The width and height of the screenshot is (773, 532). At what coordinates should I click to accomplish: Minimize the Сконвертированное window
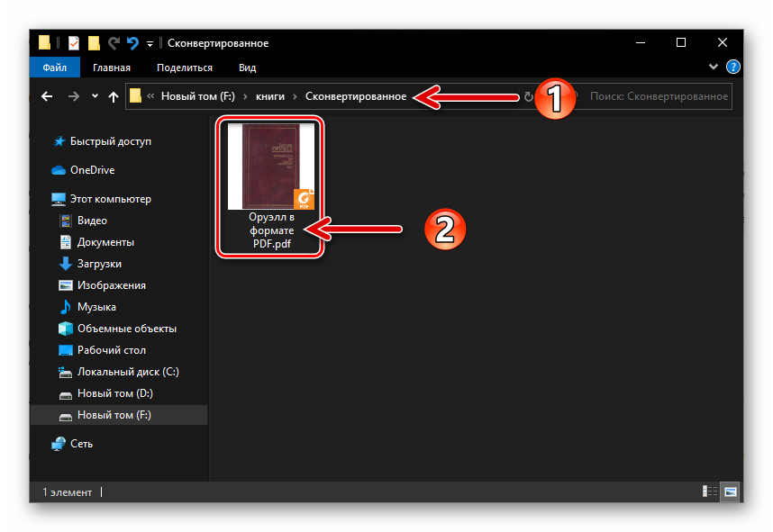tap(641, 43)
